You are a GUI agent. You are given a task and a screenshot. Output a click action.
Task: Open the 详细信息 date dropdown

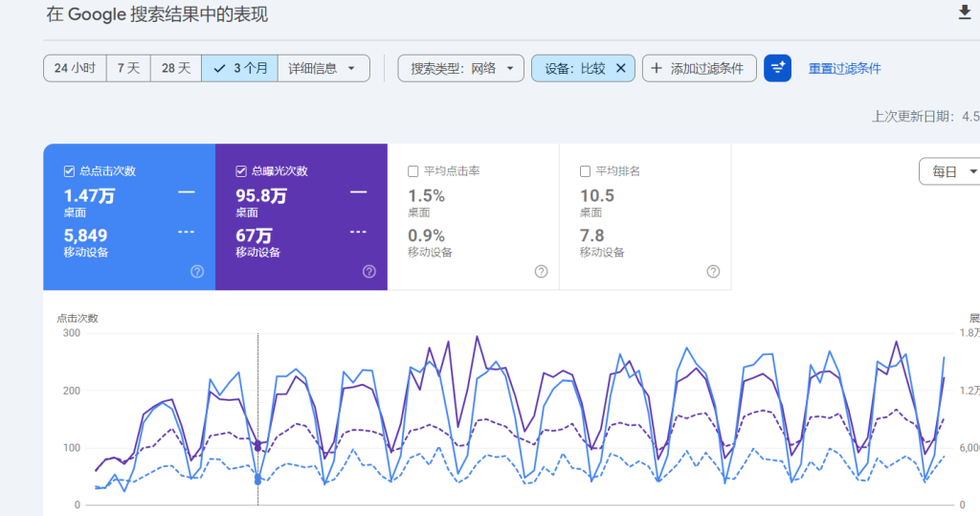[323, 68]
